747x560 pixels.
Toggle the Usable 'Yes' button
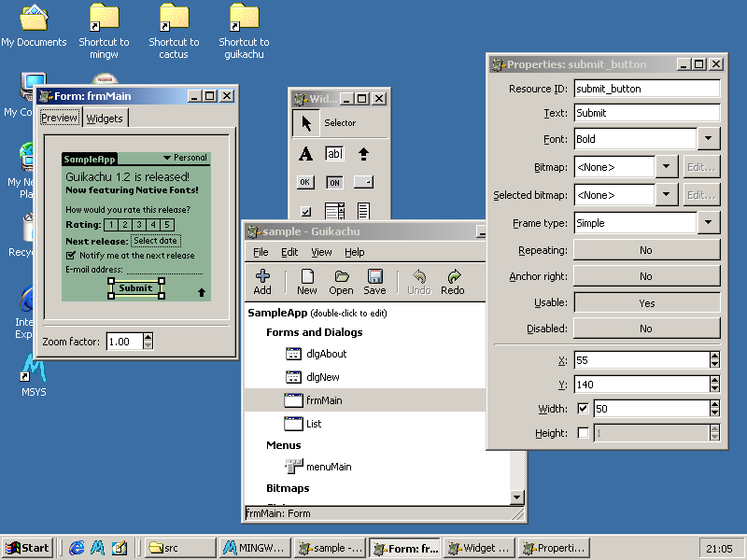pyautogui.click(x=646, y=303)
